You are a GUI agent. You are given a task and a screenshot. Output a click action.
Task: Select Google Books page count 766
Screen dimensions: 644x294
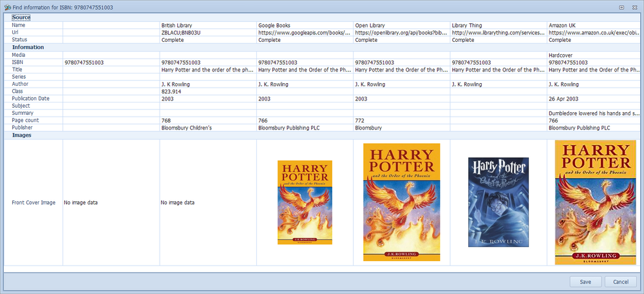tap(305, 121)
